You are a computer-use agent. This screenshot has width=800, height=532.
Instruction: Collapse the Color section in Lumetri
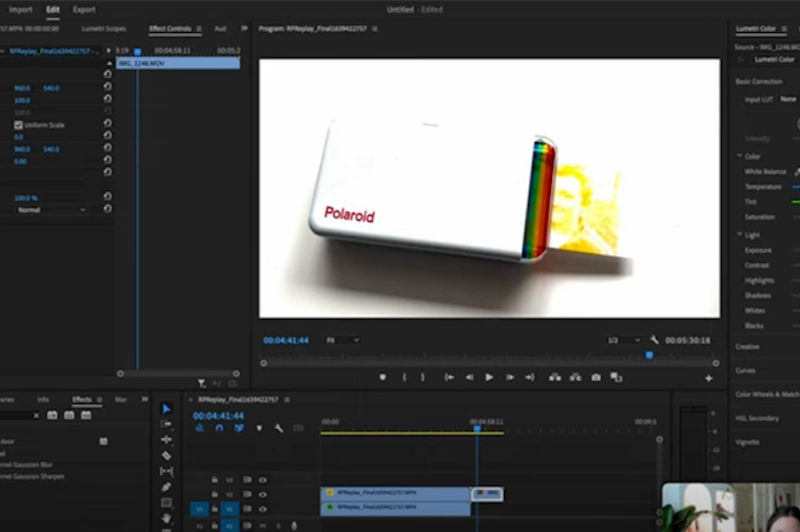pyautogui.click(x=740, y=156)
